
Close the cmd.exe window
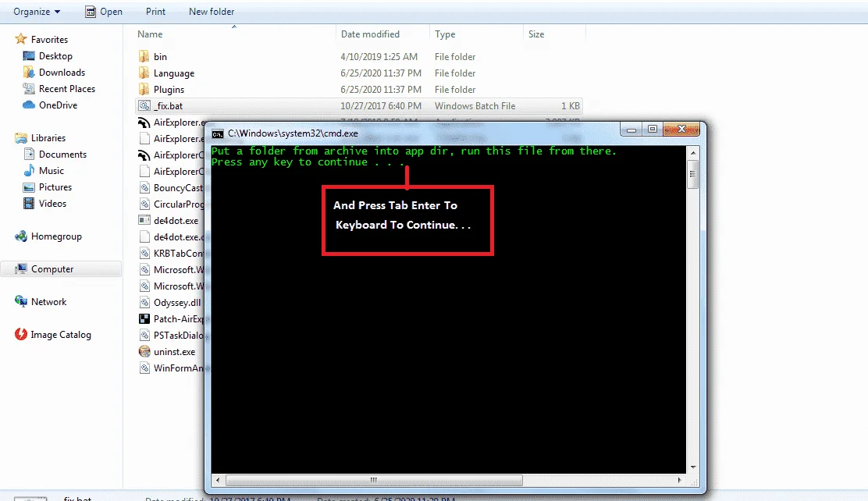click(681, 130)
